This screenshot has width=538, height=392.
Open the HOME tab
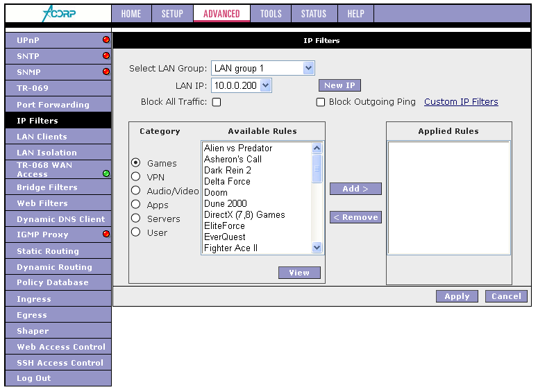point(131,14)
